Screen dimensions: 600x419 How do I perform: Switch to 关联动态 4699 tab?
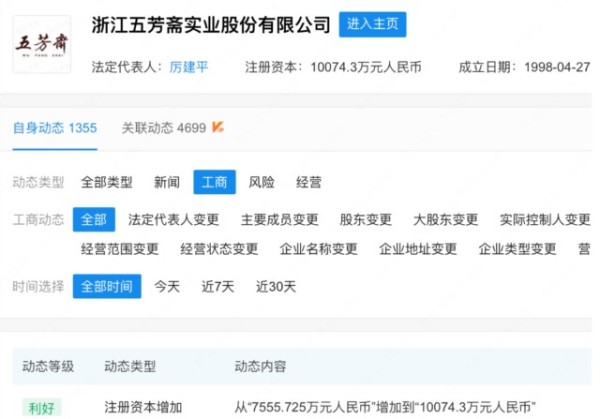tap(164, 128)
